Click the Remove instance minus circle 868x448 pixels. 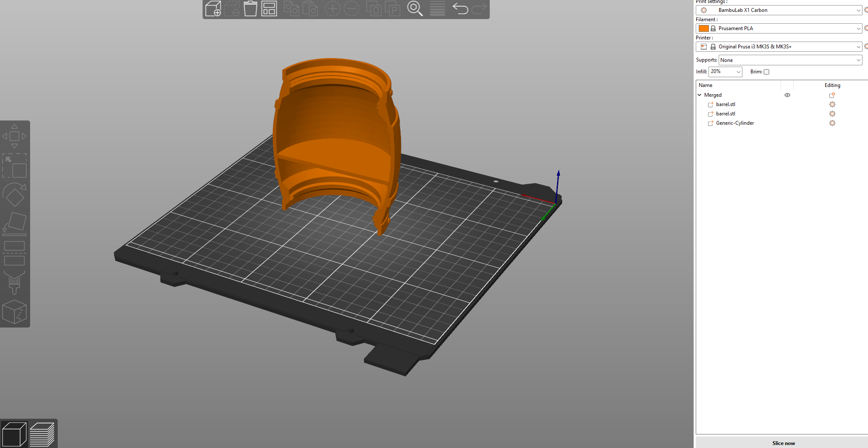pos(351,8)
